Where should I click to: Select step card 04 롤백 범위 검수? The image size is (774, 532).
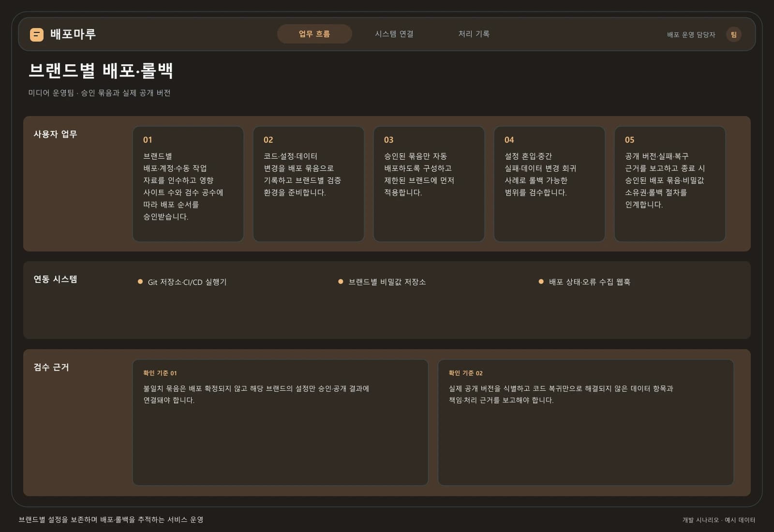550,184
